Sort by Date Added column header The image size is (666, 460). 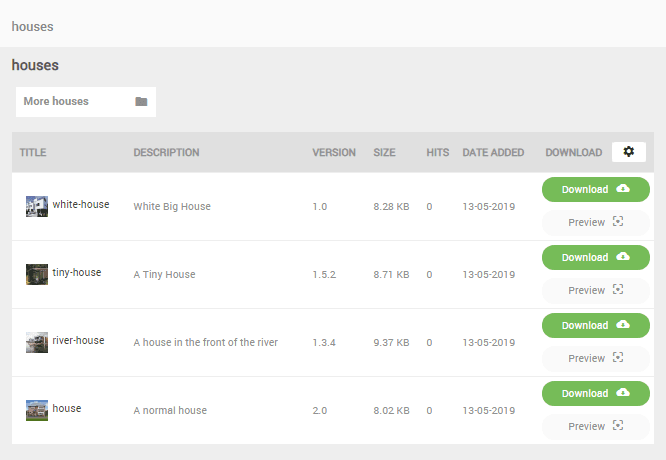[493, 153]
